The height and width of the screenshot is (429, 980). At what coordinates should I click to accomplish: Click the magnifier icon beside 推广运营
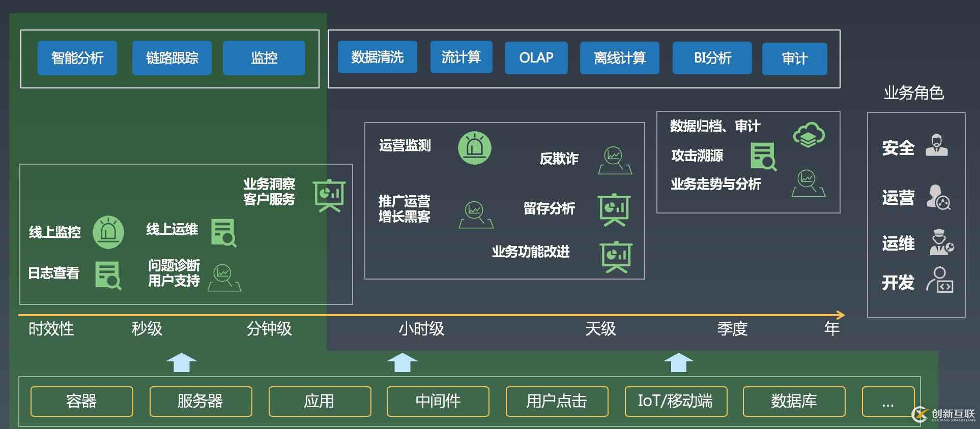click(x=476, y=214)
